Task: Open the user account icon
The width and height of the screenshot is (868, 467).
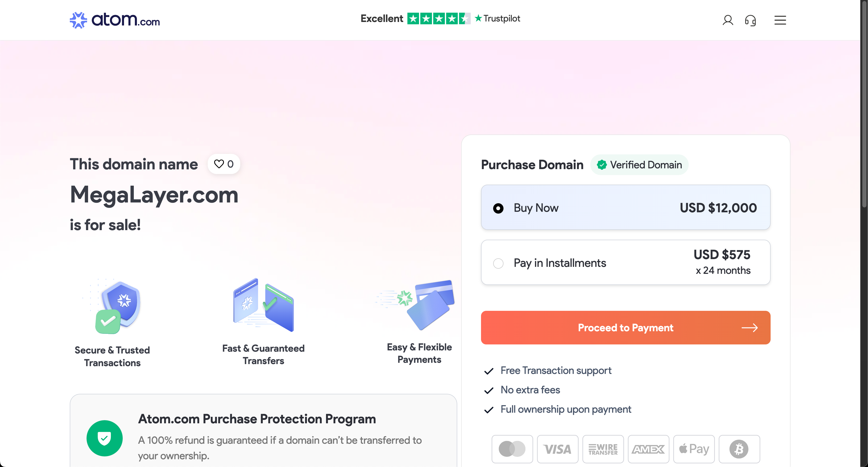Action: coord(727,20)
